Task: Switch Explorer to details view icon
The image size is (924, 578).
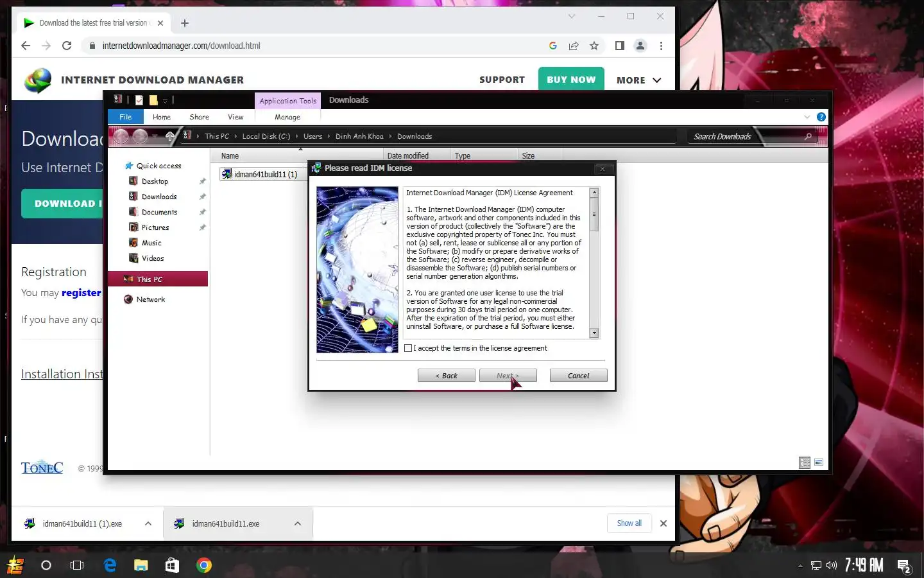Action: point(805,462)
